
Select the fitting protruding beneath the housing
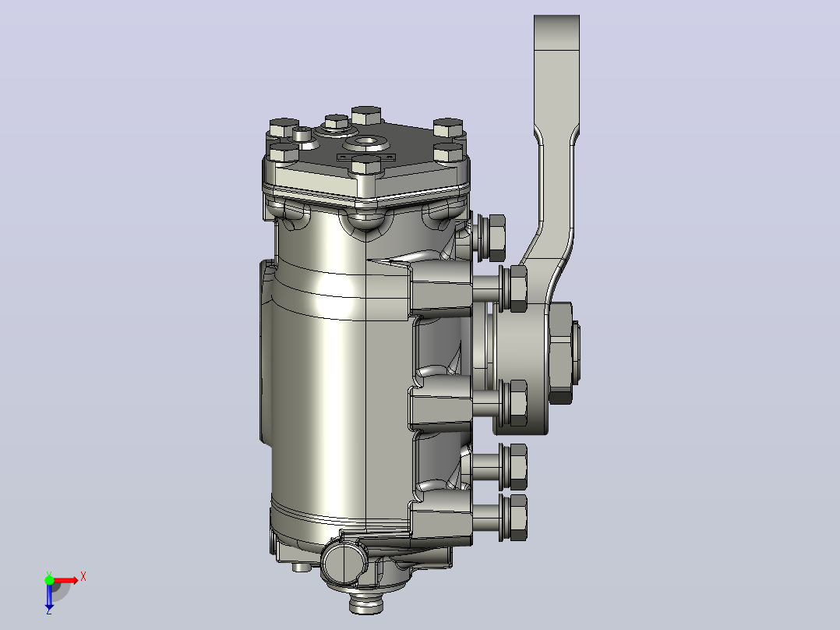[366, 603]
